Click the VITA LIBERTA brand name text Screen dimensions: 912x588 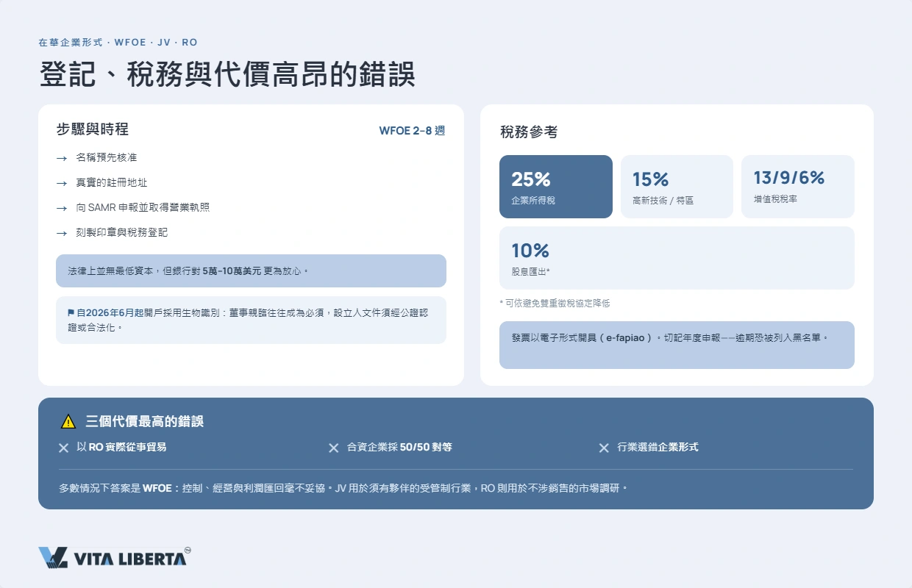click(129, 559)
